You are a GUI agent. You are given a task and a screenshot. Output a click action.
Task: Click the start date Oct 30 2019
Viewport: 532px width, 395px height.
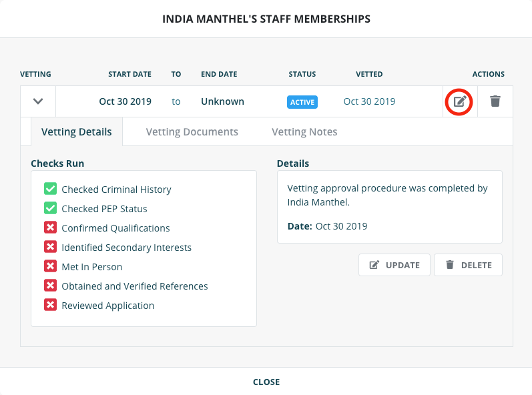[125, 101]
